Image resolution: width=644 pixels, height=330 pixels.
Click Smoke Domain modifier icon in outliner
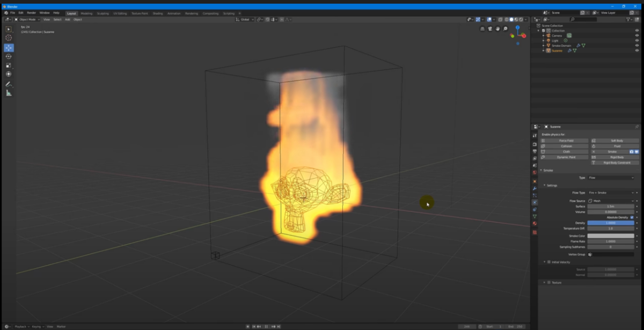click(578, 46)
